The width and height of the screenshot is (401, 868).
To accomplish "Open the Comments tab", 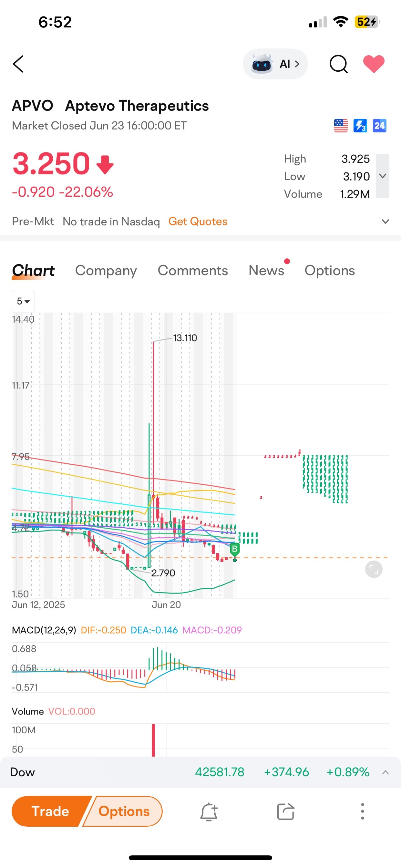I will (193, 270).
